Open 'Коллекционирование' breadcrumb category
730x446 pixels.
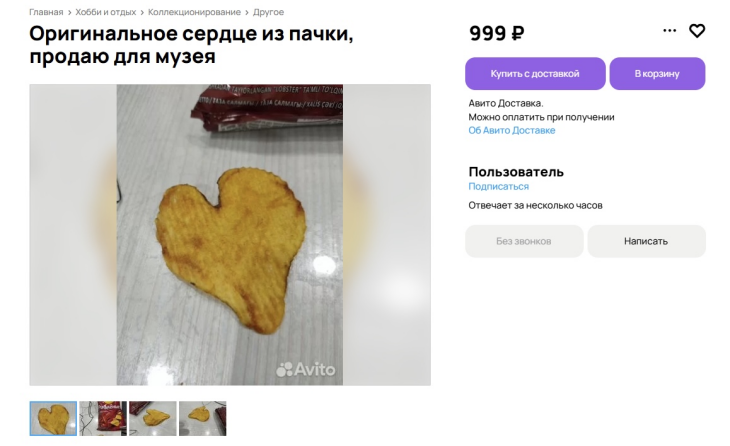pyautogui.click(x=194, y=12)
